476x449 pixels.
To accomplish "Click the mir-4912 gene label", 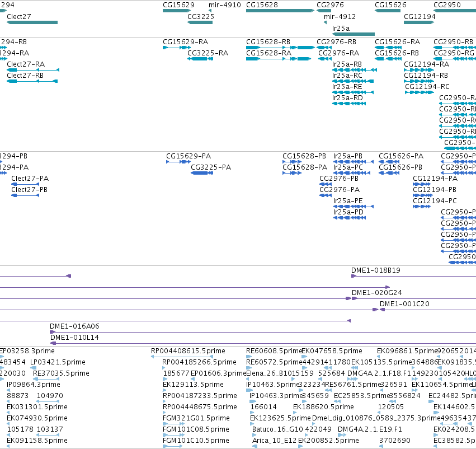I will coord(340,16).
